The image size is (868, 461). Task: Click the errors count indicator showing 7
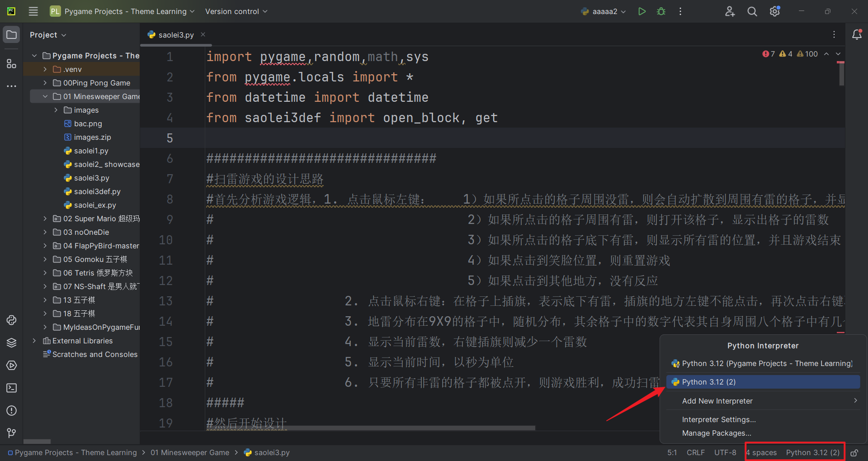click(x=769, y=54)
